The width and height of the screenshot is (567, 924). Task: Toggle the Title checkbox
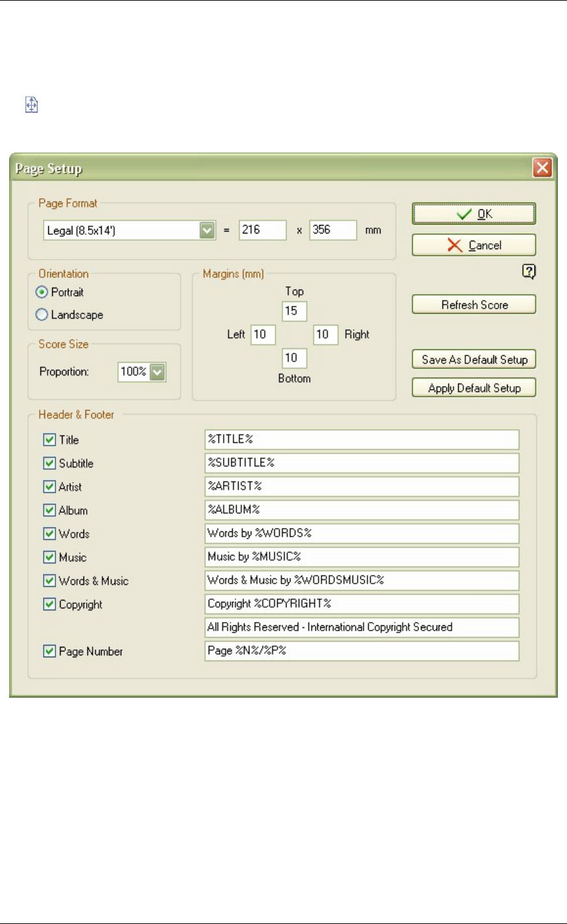(49, 440)
